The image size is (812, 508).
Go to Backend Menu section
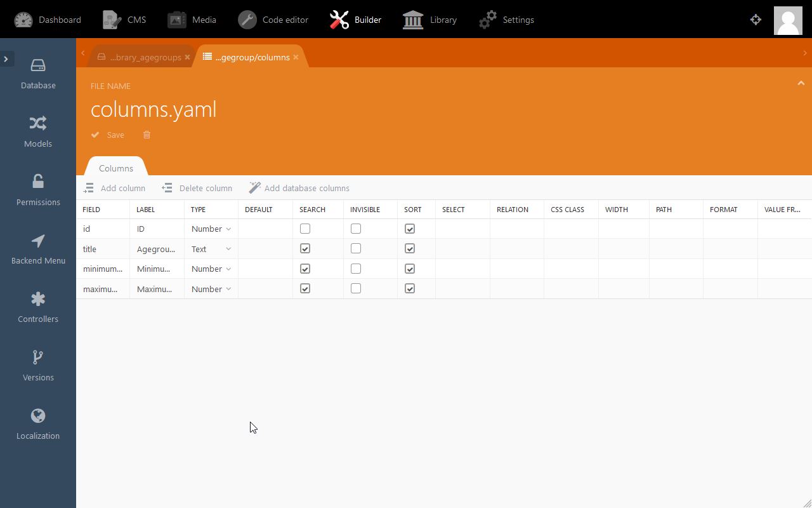(38, 249)
